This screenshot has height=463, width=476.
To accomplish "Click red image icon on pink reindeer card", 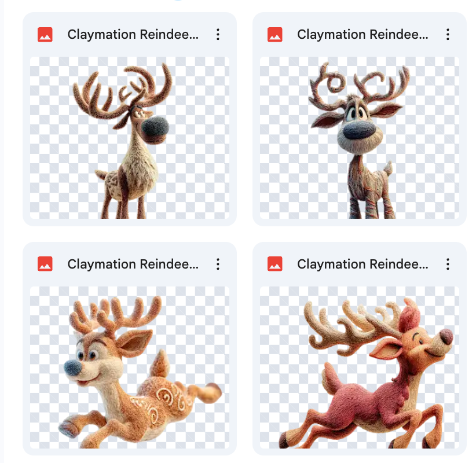I will 274,264.
